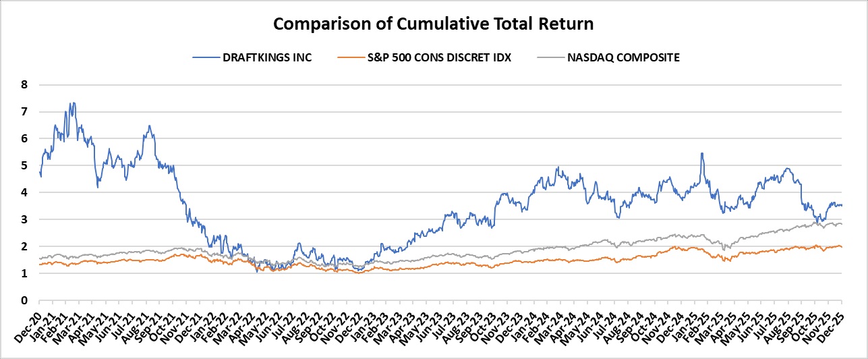Click the y-axis label 3
The height and width of the screenshot is (359, 868).
coord(24,219)
